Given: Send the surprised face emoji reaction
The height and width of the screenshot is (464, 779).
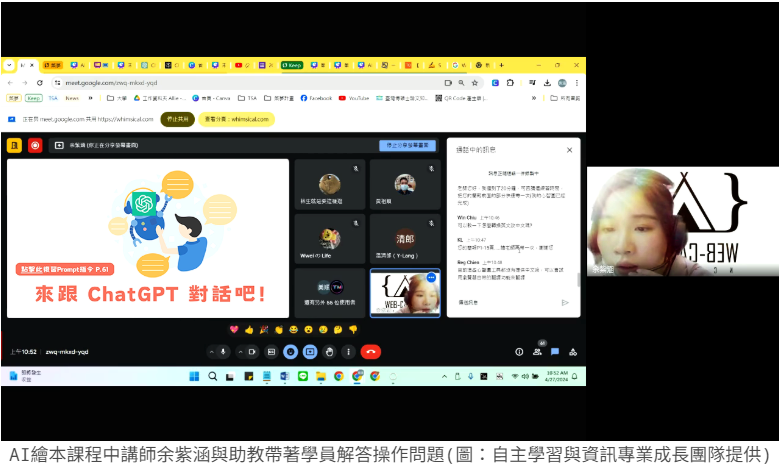Looking at the screenshot, I should point(309,329).
